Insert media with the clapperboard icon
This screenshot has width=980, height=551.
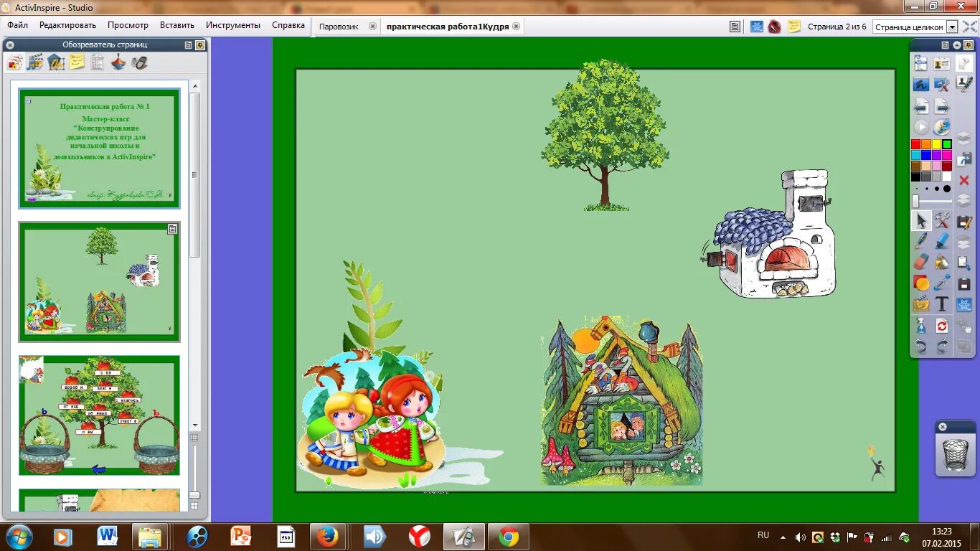(921, 303)
